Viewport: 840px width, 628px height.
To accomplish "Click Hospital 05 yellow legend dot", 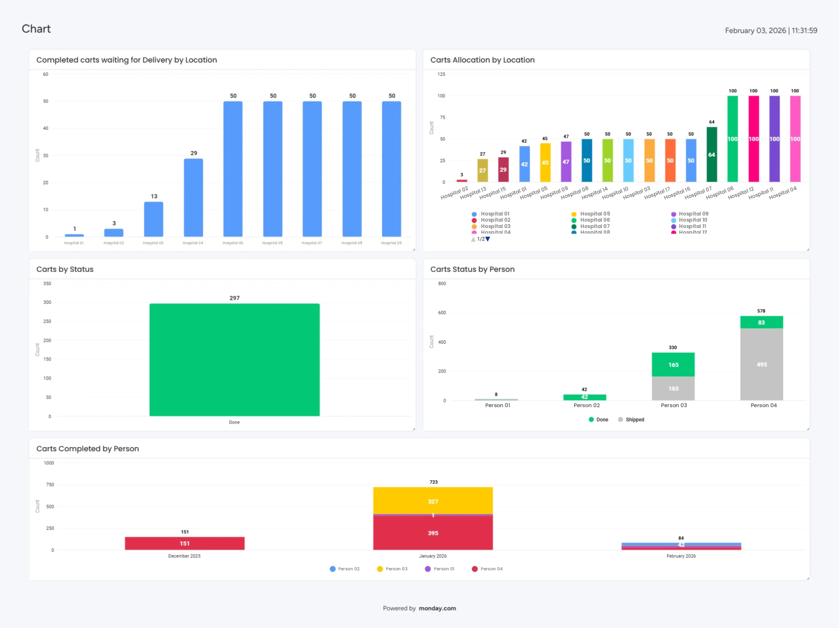I will point(574,214).
